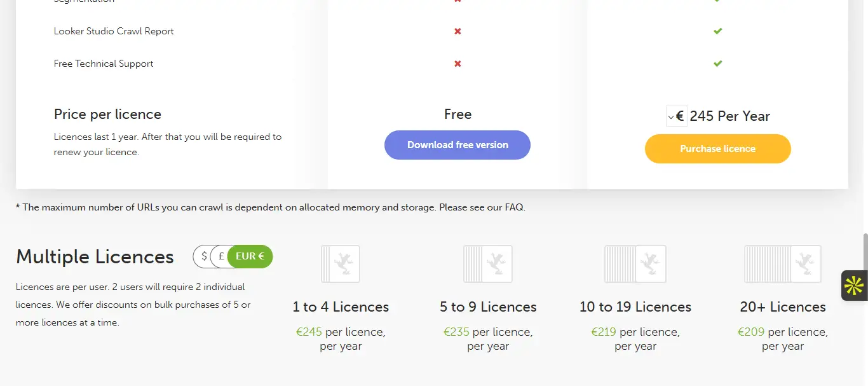Click red cross for Free Technical Support

pyautogui.click(x=458, y=64)
